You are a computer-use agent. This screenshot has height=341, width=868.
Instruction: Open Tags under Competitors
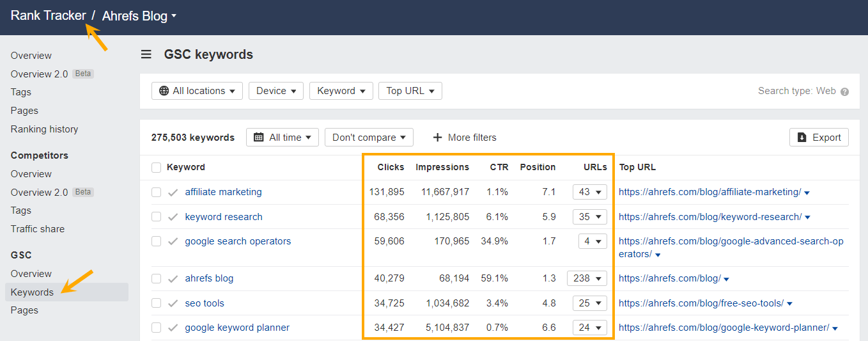pyautogui.click(x=21, y=210)
